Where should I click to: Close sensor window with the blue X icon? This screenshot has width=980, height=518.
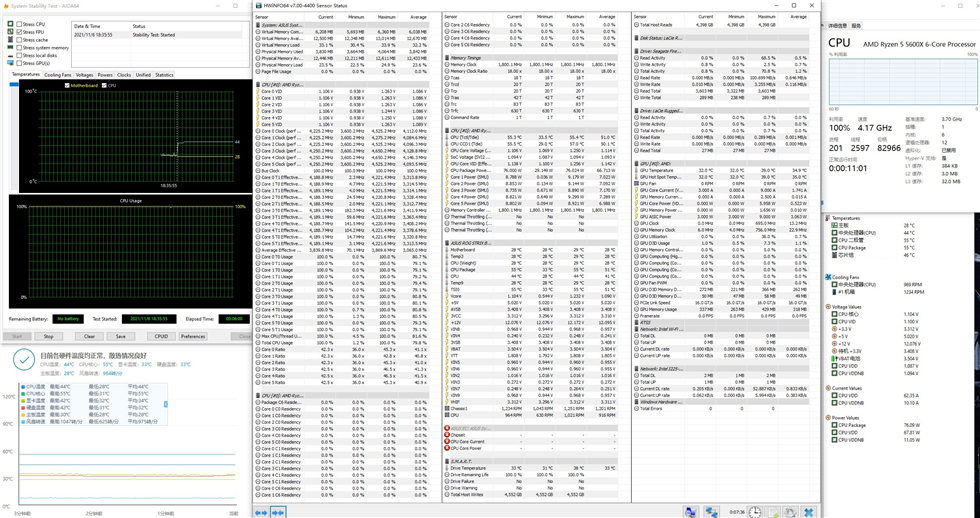pos(808,512)
